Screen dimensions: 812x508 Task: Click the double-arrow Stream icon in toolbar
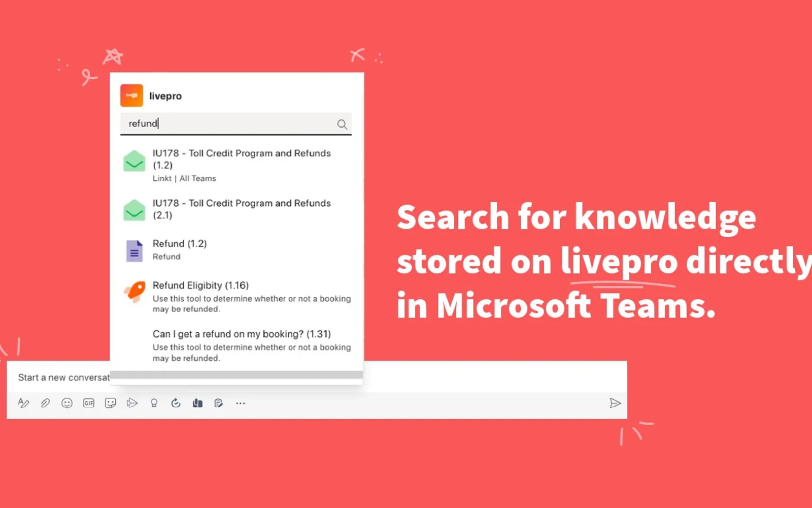click(x=132, y=403)
